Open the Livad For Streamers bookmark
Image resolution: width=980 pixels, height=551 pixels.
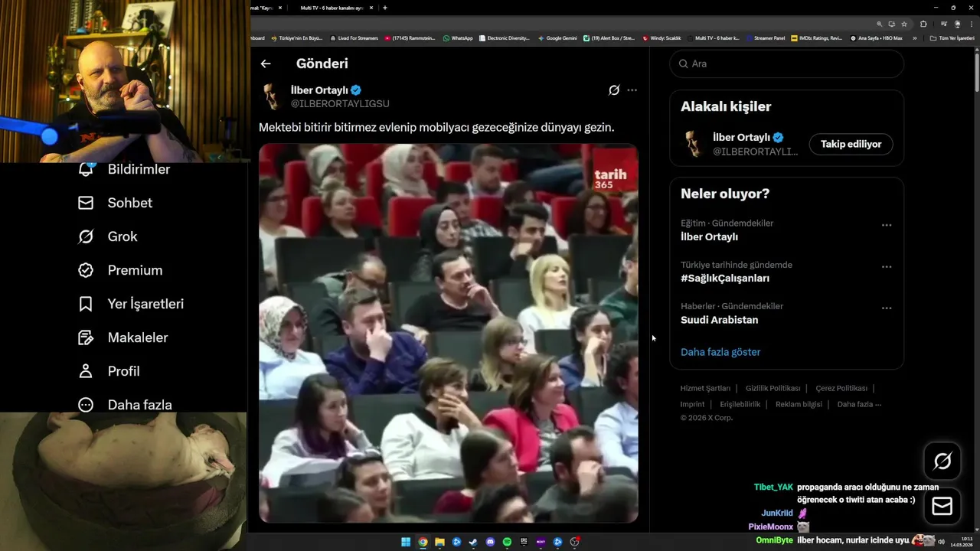pos(354,37)
